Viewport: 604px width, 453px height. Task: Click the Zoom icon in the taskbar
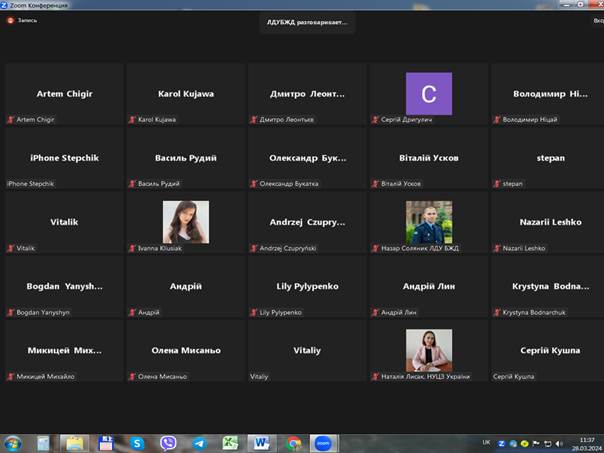[x=323, y=443]
